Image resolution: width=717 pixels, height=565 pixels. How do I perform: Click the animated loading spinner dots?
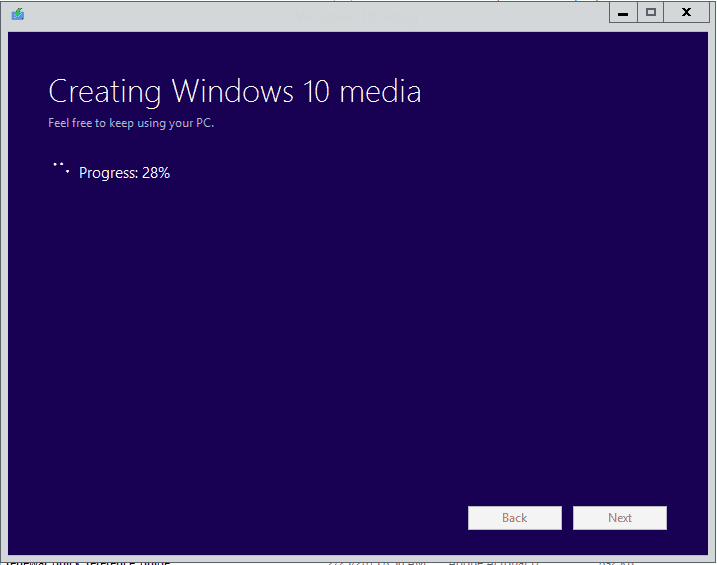60,168
